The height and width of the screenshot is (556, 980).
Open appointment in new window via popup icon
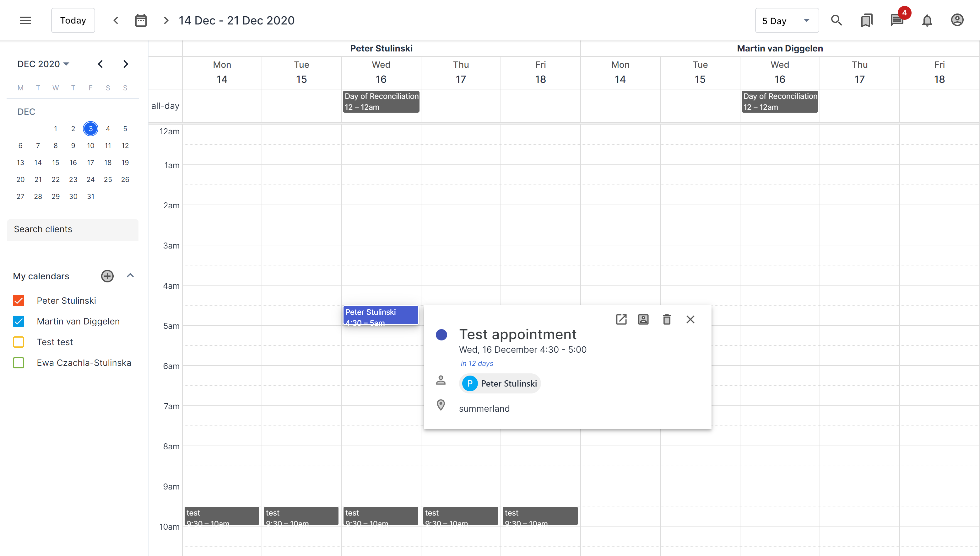pyautogui.click(x=621, y=319)
